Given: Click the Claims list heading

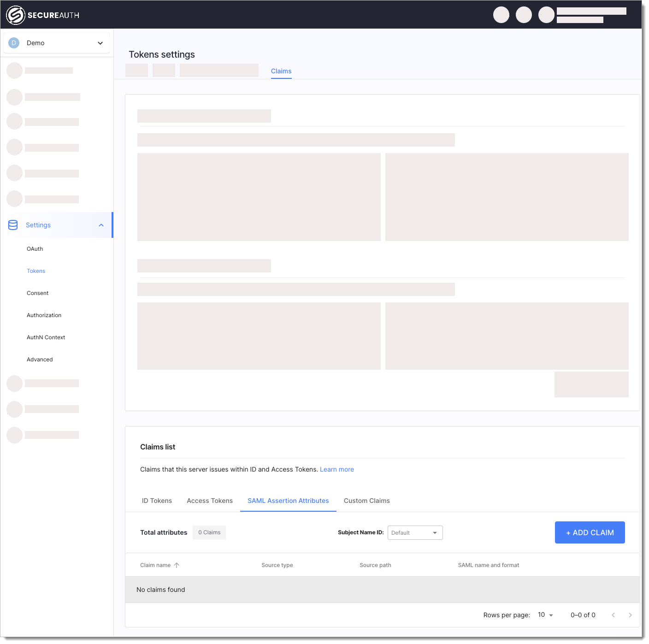Looking at the screenshot, I should pyautogui.click(x=158, y=447).
